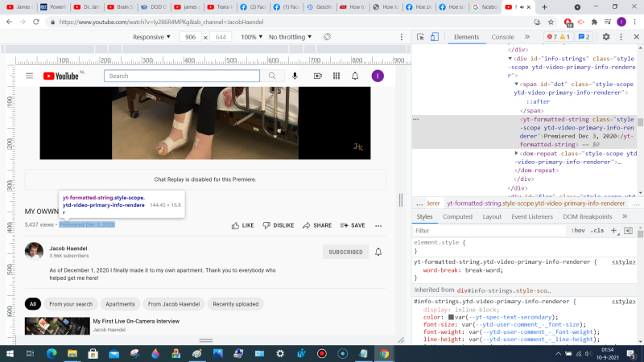Open the Computed styles tab
Image resolution: width=644 pixels, height=362 pixels.
tap(457, 216)
